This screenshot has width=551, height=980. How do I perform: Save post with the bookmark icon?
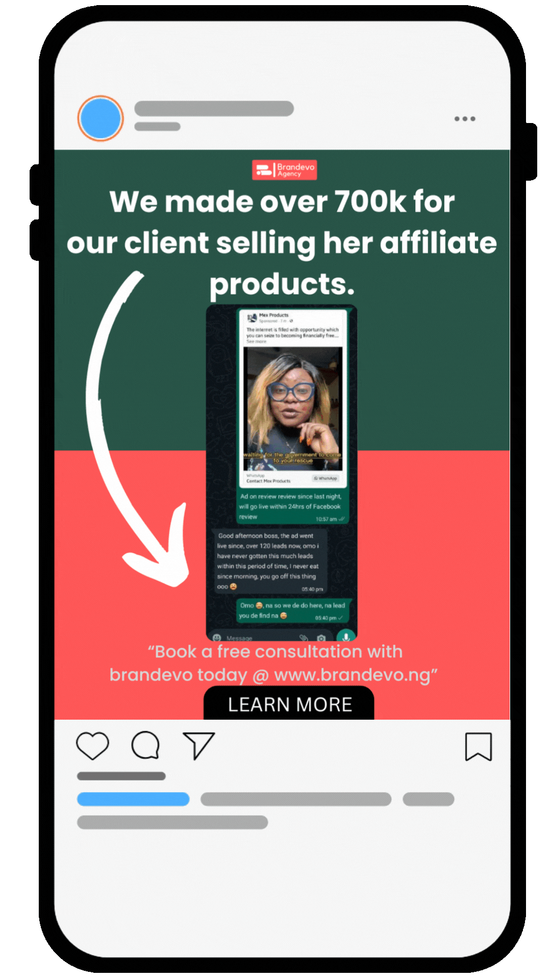coord(479,747)
